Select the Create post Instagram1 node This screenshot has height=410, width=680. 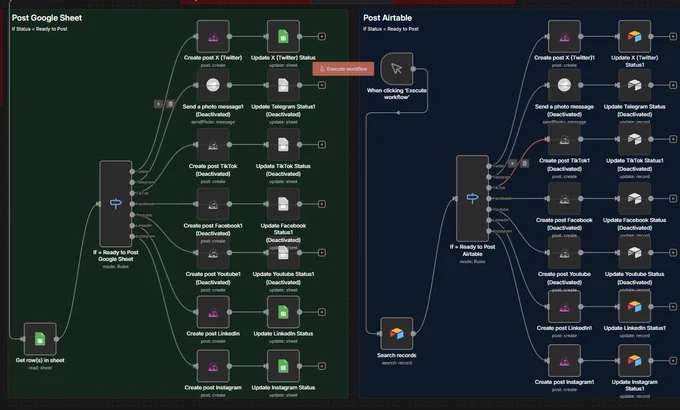click(564, 361)
